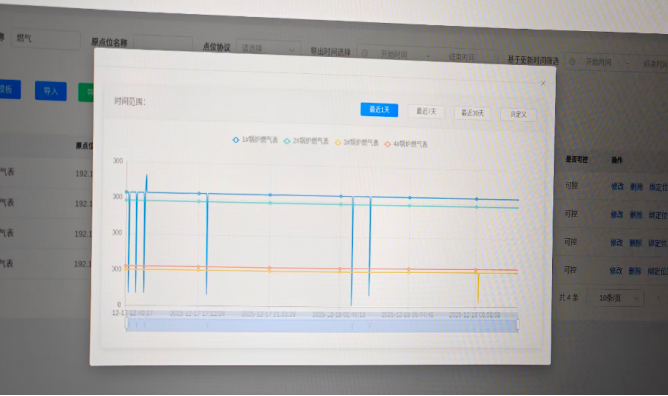Click the 2025-12-17 21:23:29 axis label

[268, 314]
